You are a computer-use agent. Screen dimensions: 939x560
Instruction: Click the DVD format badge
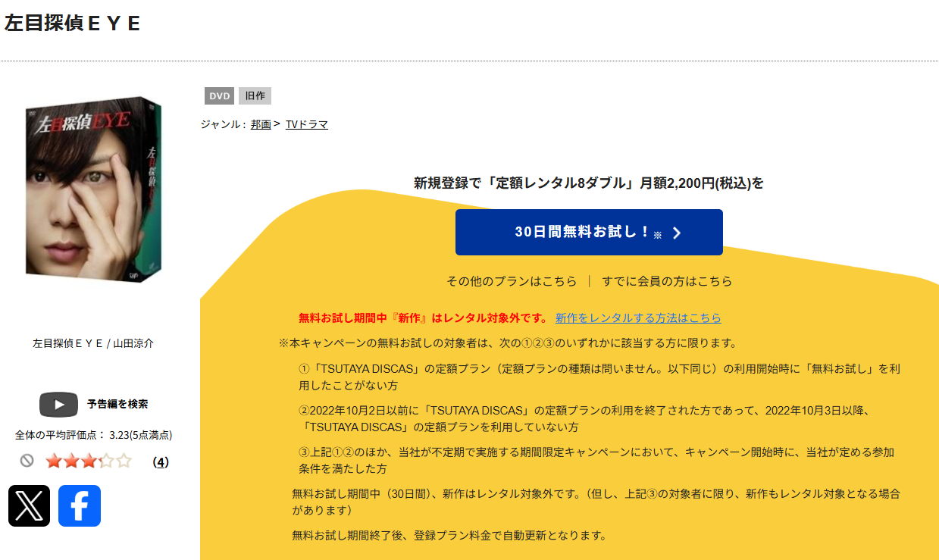(x=219, y=96)
